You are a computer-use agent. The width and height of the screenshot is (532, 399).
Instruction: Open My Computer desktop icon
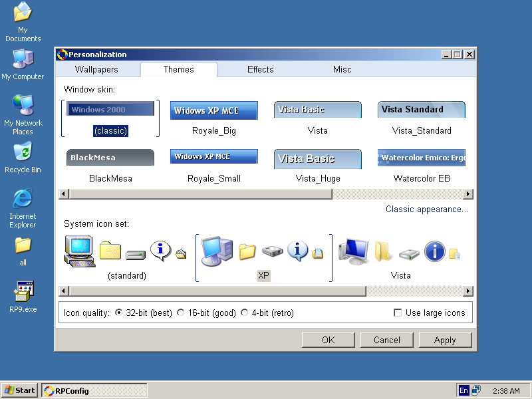click(x=23, y=65)
